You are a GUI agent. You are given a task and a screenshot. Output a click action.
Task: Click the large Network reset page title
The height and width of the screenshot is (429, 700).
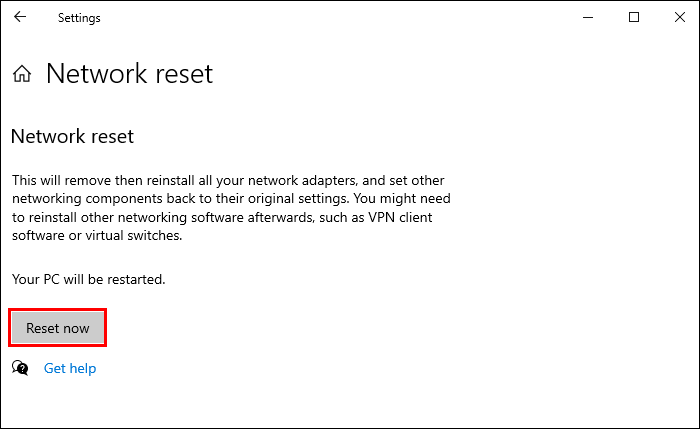click(x=129, y=74)
